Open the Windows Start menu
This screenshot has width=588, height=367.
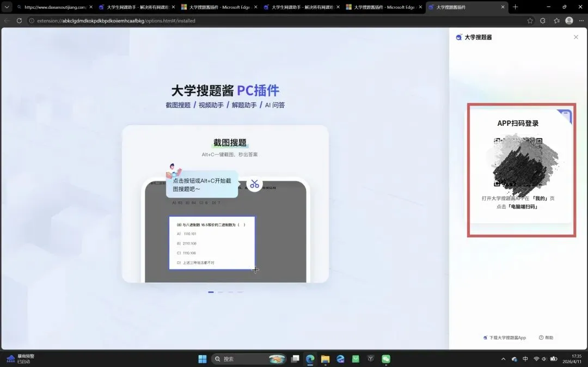click(202, 359)
